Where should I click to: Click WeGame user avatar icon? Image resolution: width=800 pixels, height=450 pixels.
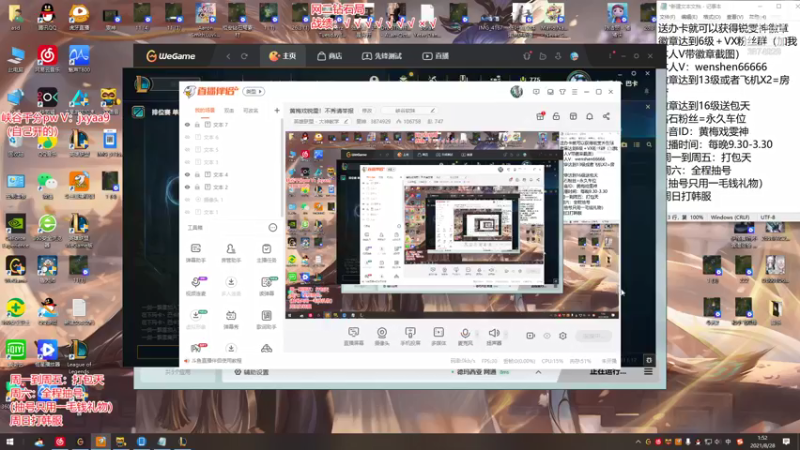pyautogui.click(x=574, y=56)
